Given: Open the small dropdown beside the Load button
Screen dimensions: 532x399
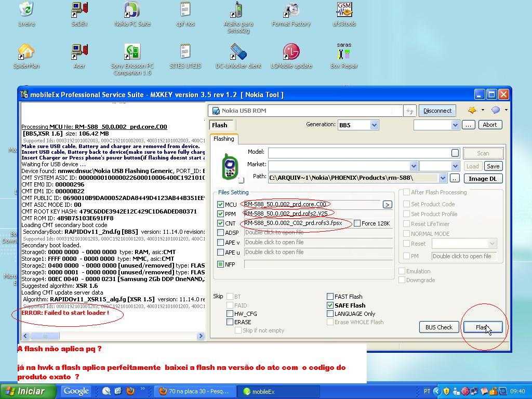Looking at the screenshot, I should click(x=455, y=166).
